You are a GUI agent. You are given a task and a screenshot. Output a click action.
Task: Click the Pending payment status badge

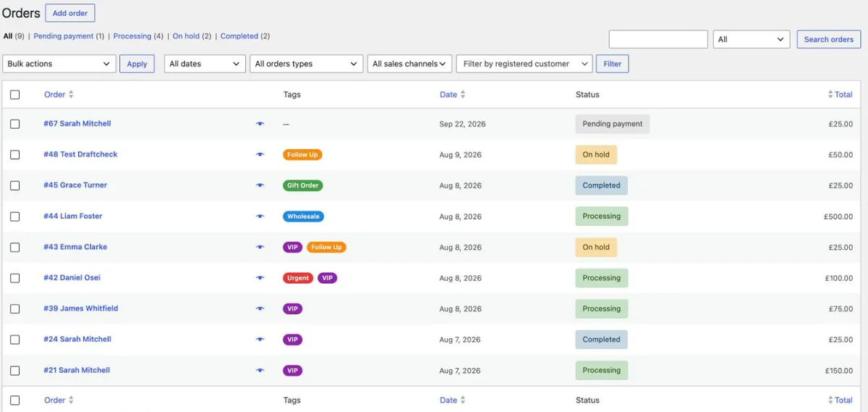pos(613,124)
